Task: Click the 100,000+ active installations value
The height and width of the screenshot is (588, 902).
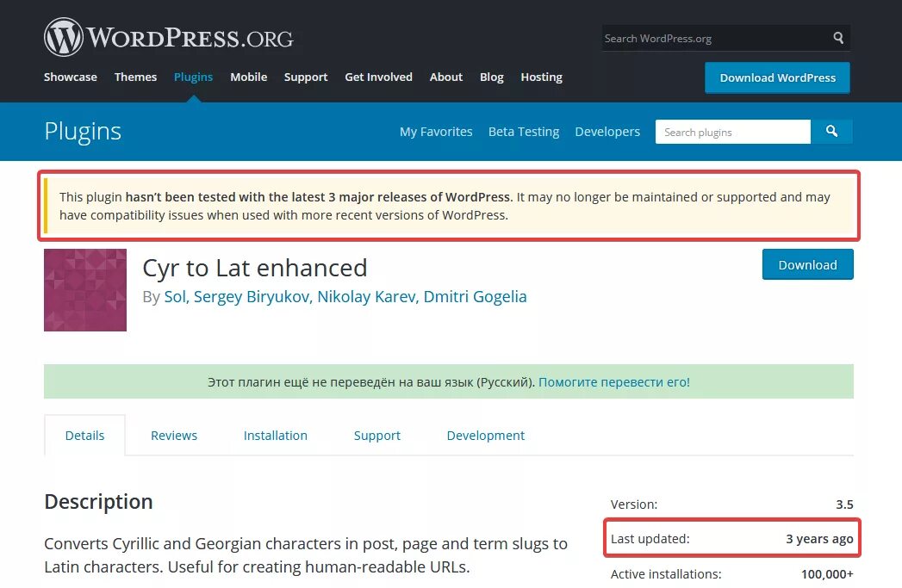Action: click(827, 573)
